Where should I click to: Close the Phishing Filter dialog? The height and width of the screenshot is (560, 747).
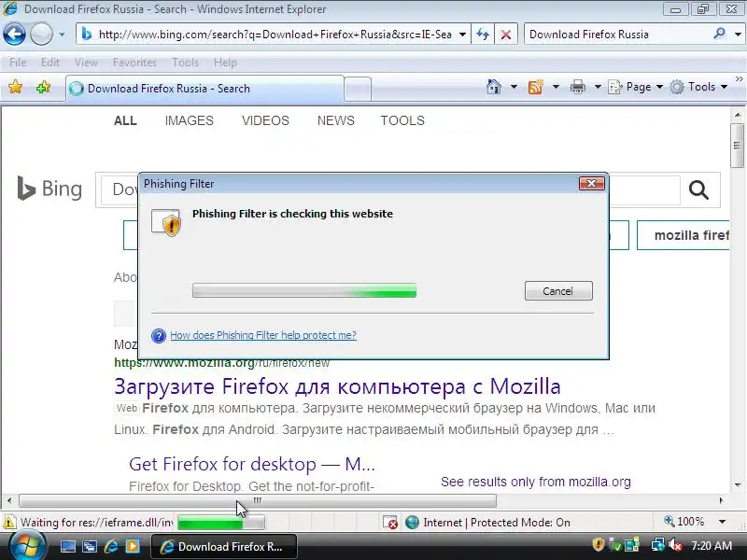point(592,183)
